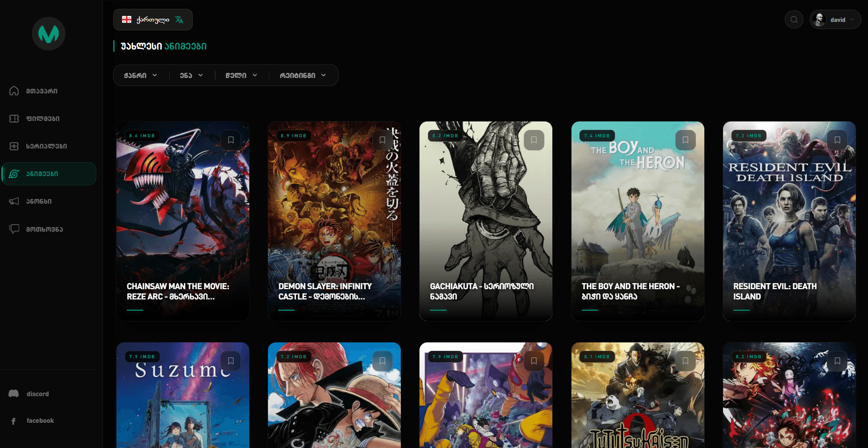Click the green M site logo
The width and height of the screenshot is (868, 448).
[49, 34]
